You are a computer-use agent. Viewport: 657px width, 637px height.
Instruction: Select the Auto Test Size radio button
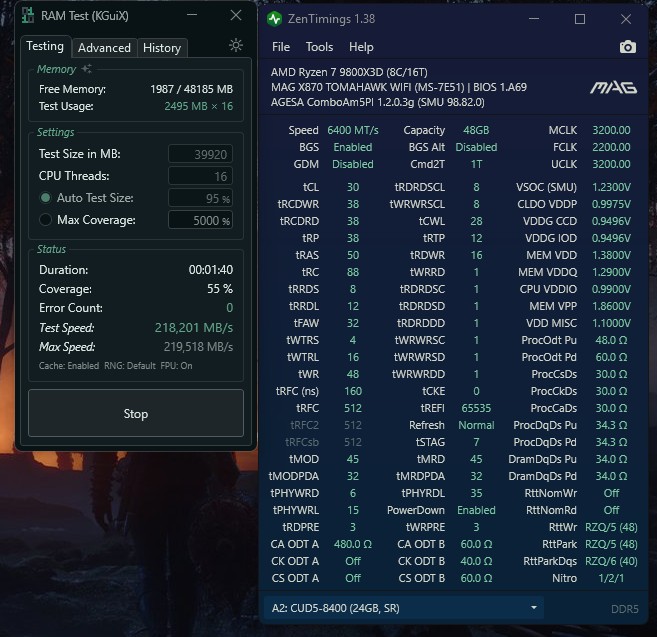click(x=45, y=198)
